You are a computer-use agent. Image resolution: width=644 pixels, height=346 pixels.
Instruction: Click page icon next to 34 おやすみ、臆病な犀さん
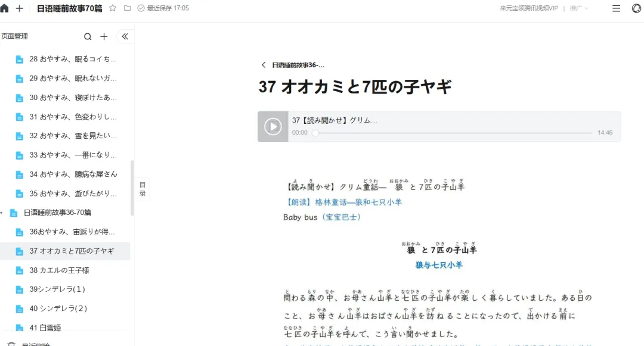(19, 174)
